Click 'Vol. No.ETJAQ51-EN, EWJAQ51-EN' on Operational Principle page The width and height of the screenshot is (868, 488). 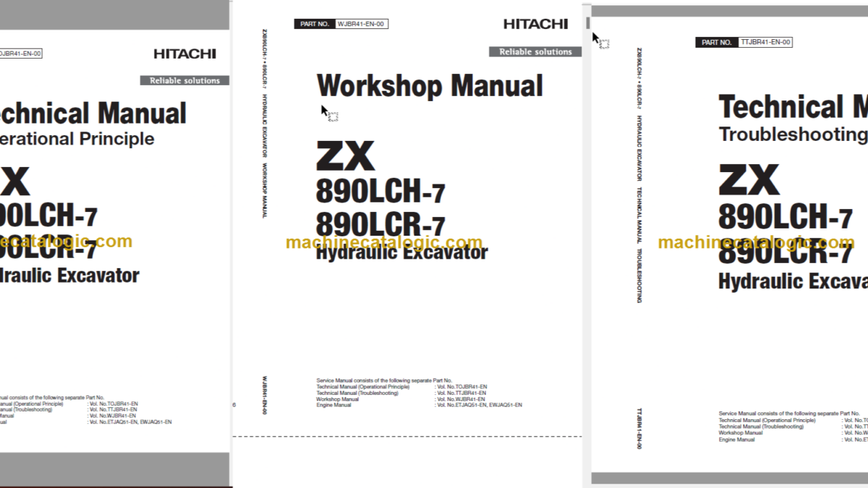coord(129,421)
